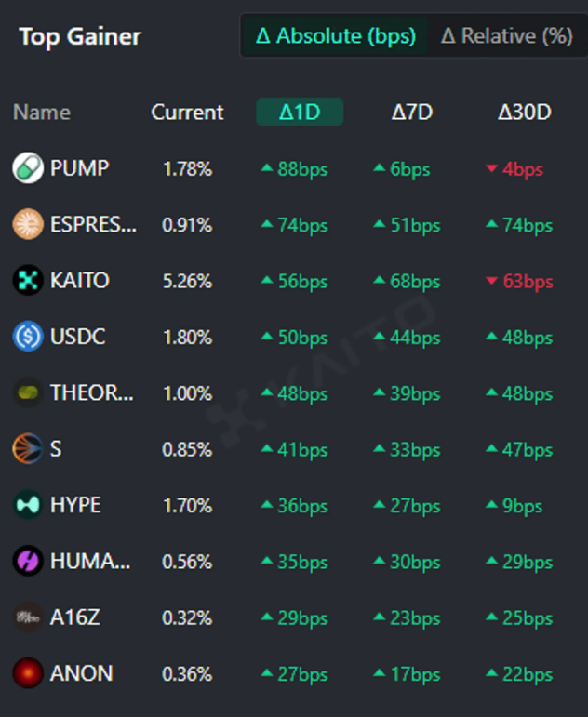Image resolution: width=588 pixels, height=717 pixels.
Task: Click the Name column header
Action: 42,113
